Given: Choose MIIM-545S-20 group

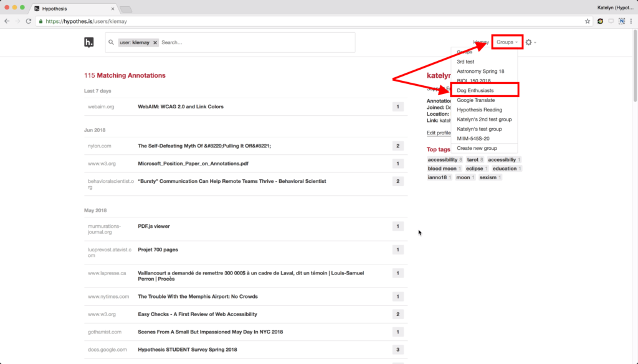Looking at the screenshot, I should 473,139.
